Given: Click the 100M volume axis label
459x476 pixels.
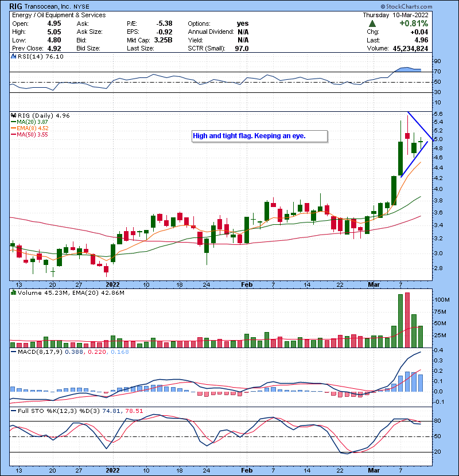Looking at the screenshot, I should (442, 300).
